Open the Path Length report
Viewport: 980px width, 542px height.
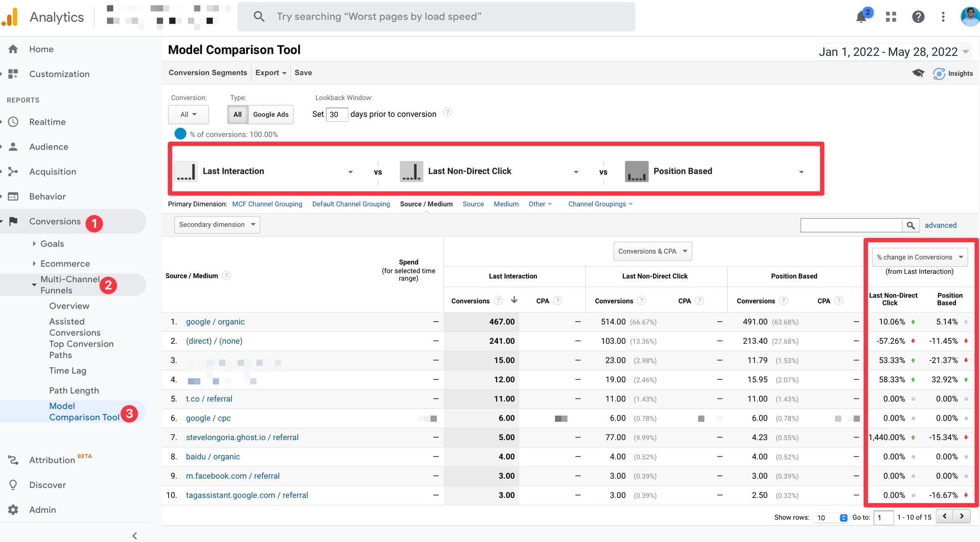pos(74,391)
